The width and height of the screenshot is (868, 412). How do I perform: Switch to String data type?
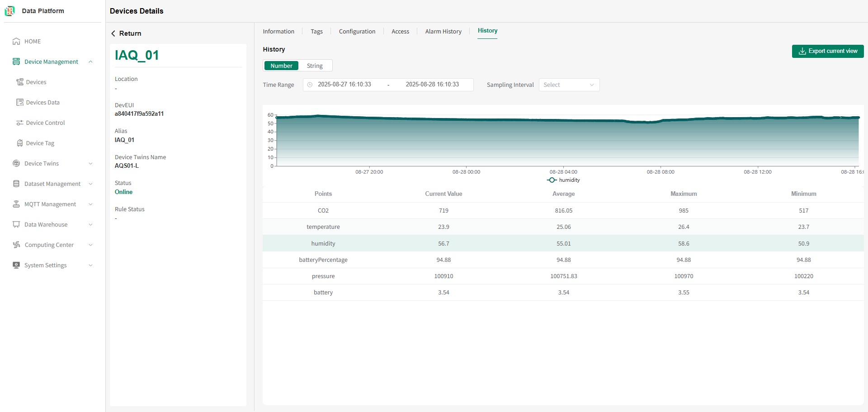(315, 66)
